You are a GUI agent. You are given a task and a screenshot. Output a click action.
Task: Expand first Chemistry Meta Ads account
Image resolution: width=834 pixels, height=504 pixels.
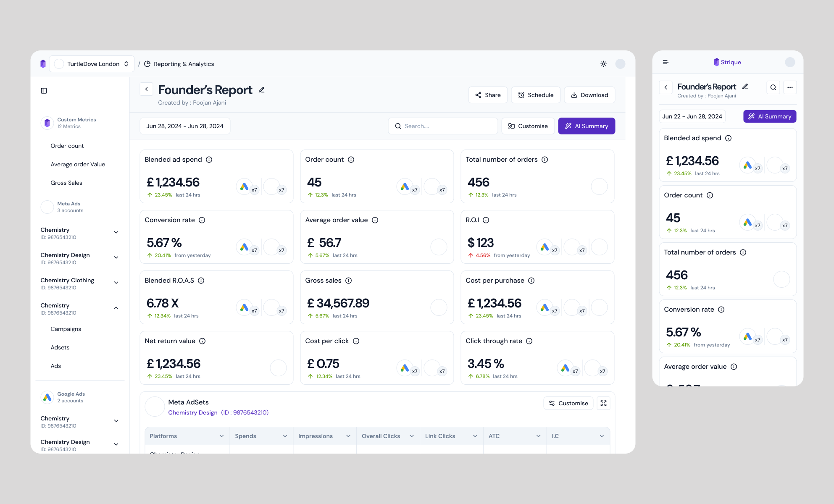tap(116, 232)
